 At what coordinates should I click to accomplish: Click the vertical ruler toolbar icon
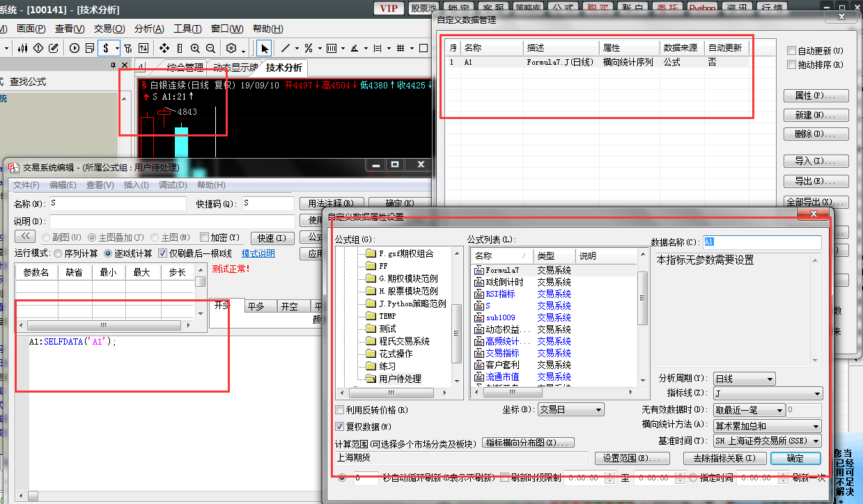[180, 48]
